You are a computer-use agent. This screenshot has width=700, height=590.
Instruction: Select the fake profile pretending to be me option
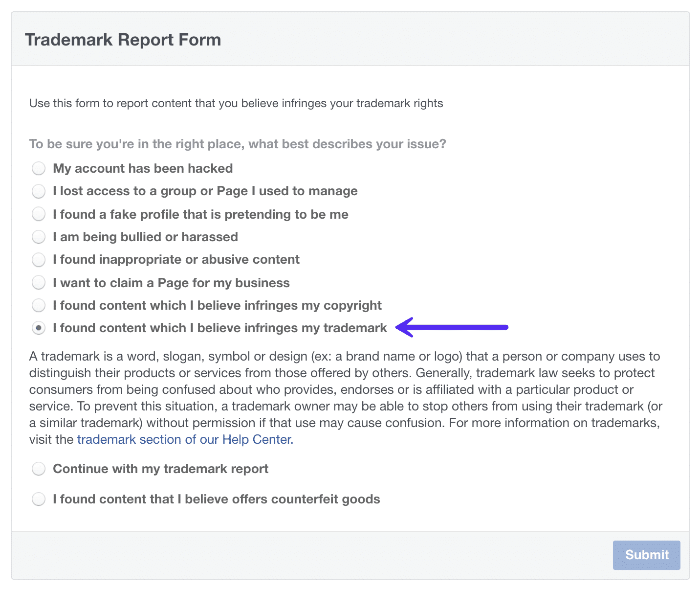click(x=39, y=214)
